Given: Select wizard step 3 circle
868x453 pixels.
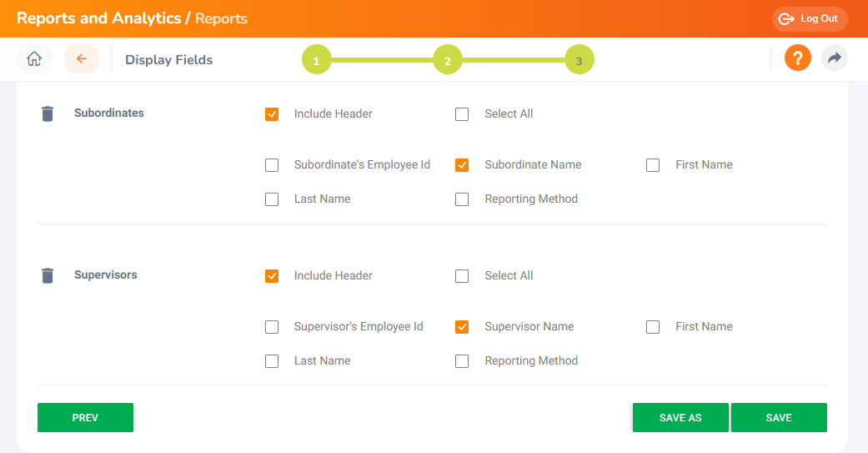Looking at the screenshot, I should tap(579, 60).
